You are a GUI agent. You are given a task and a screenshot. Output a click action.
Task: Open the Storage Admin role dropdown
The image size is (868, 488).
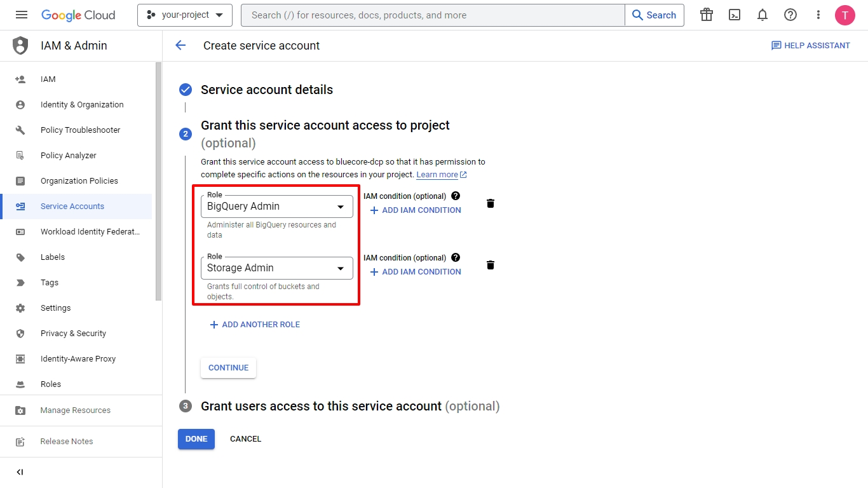(276, 268)
